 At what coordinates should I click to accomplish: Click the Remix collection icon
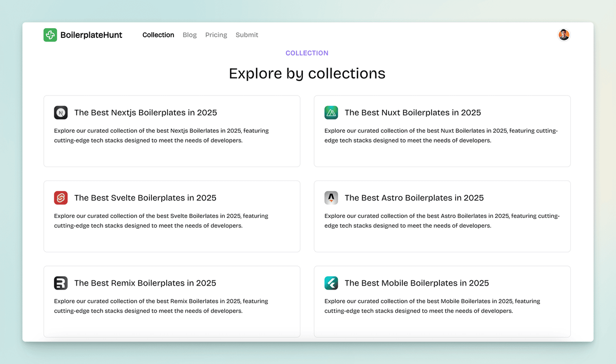61,283
